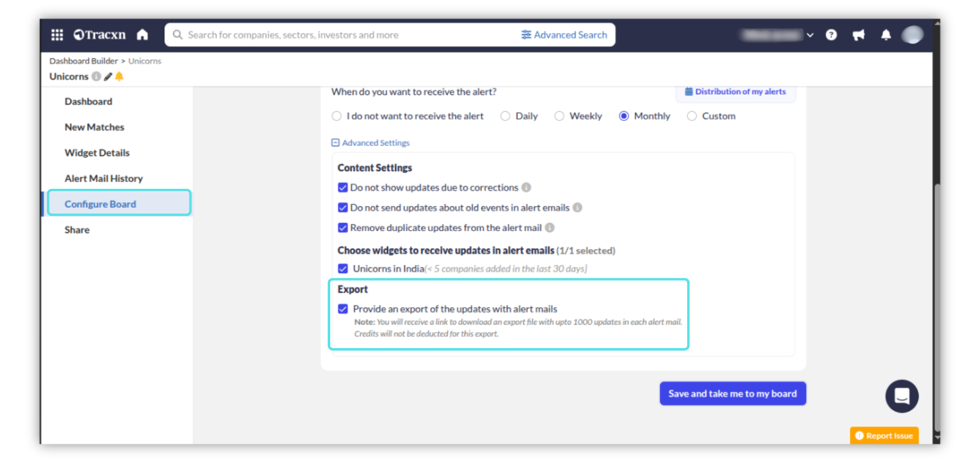Disable export of updates with alert mails

click(343, 309)
